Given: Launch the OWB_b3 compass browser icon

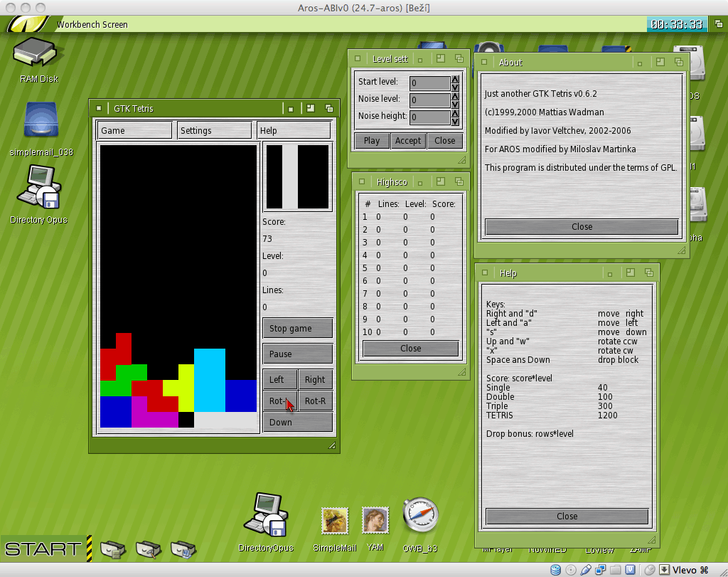Looking at the screenshot, I should tap(420, 518).
